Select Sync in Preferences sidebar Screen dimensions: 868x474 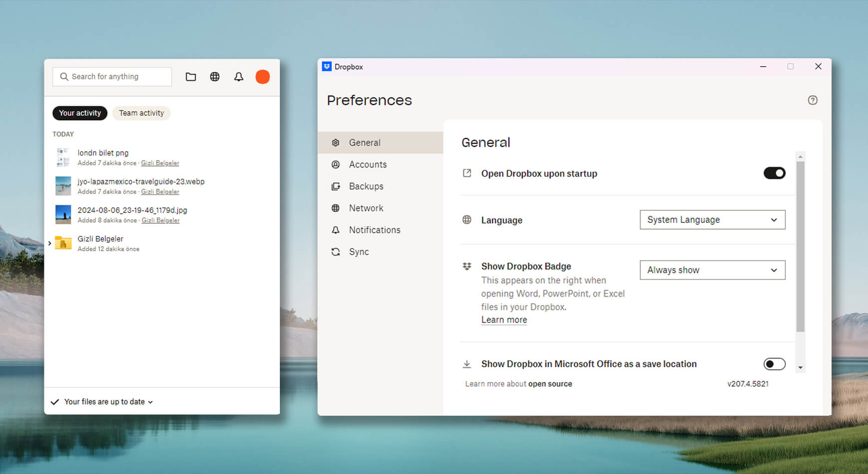pyautogui.click(x=380, y=252)
